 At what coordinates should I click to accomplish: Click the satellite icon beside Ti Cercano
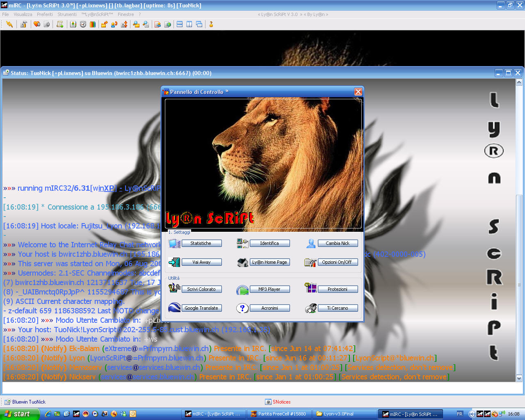click(311, 308)
